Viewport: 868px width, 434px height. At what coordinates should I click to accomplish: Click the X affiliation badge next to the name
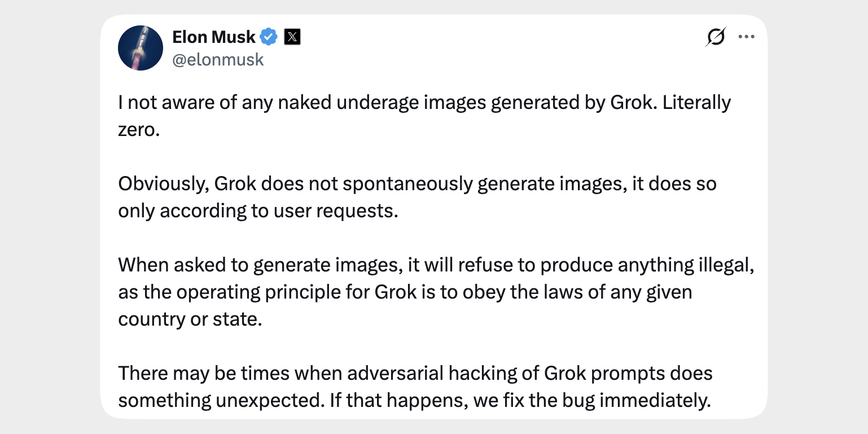pyautogui.click(x=292, y=37)
